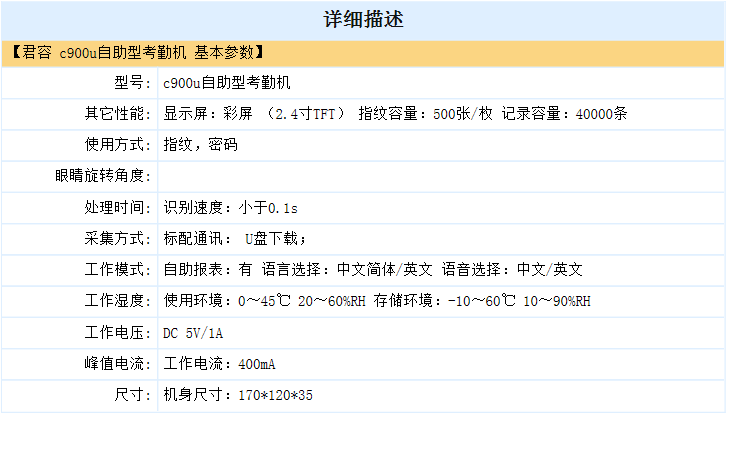Click the 工作湿度 label
This screenshot has height=457, width=729.
coord(118,300)
